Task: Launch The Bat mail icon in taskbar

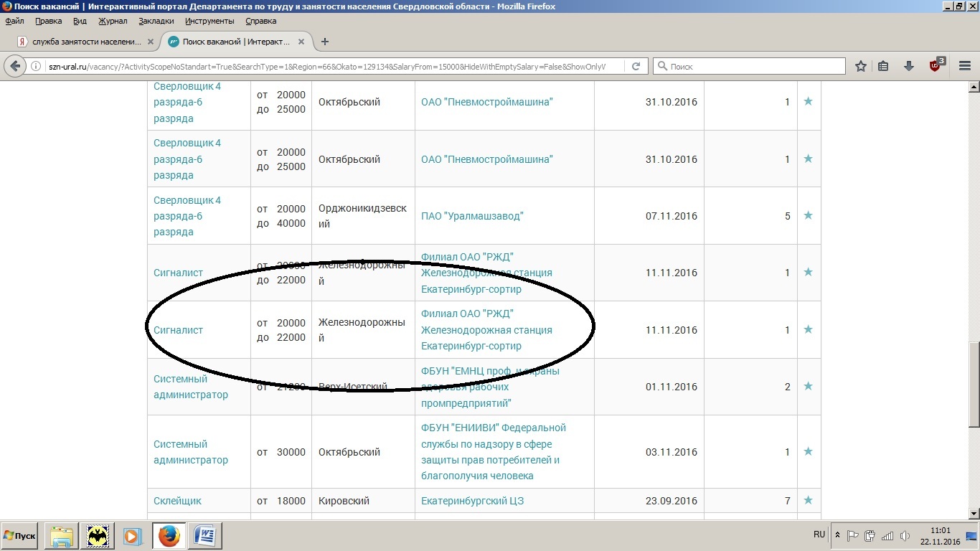Action: point(97,536)
